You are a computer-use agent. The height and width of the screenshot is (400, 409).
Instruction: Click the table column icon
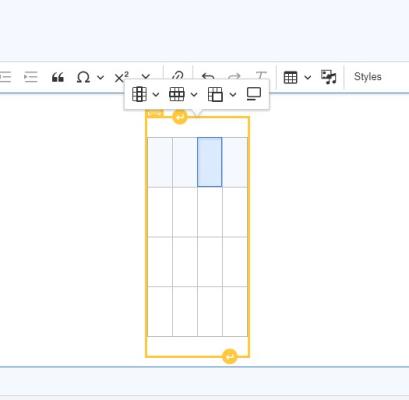tap(139, 94)
